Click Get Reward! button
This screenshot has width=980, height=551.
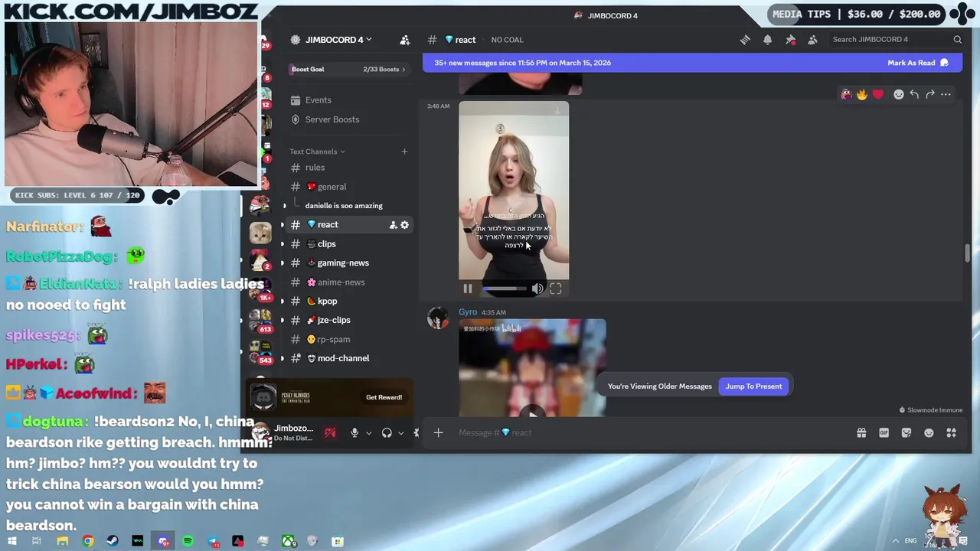coord(384,397)
